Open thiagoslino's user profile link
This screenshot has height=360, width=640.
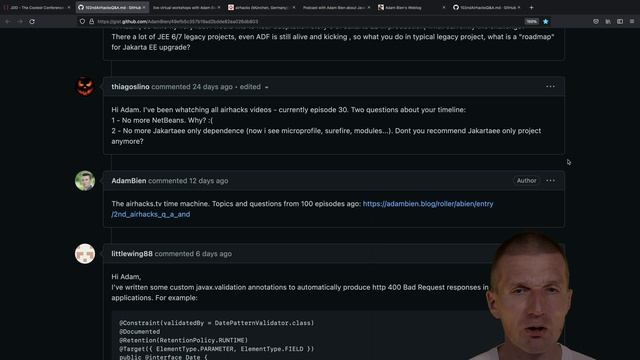tap(130, 87)
